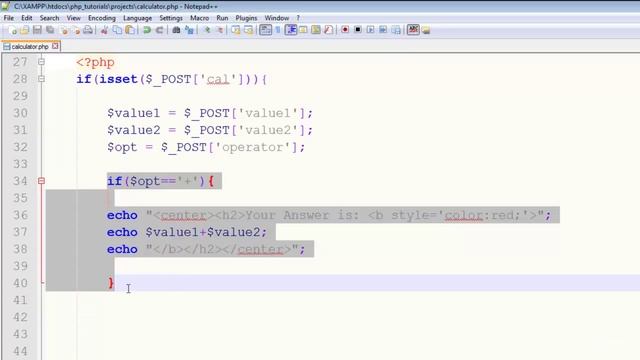The image size is (640, 360).
Task: Click the Document Map toolbar icon
Action: (x=316, y=30)
